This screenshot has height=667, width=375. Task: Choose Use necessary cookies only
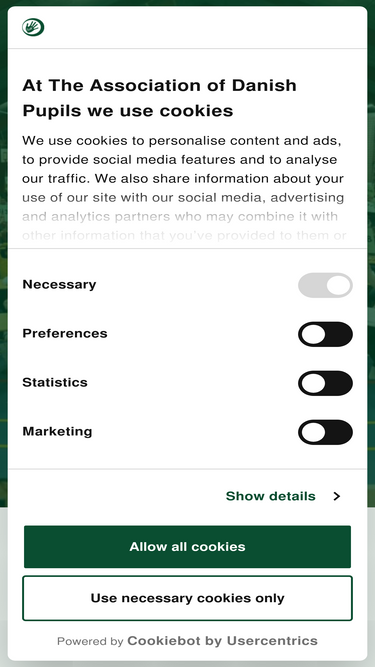pyautogui.click(x=188, y=598)
